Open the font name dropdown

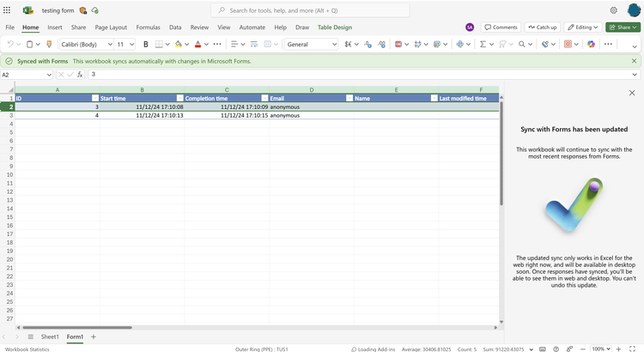click(x=110, y=45)
